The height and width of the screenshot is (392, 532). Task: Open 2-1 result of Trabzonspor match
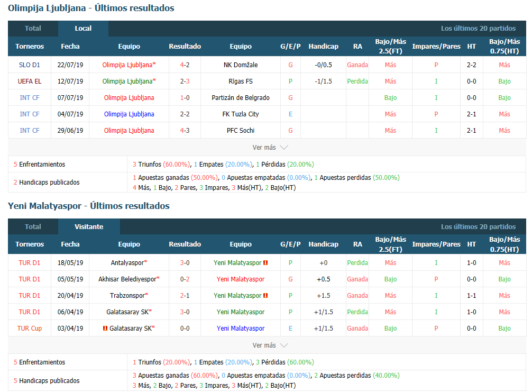tap(185, 296)
